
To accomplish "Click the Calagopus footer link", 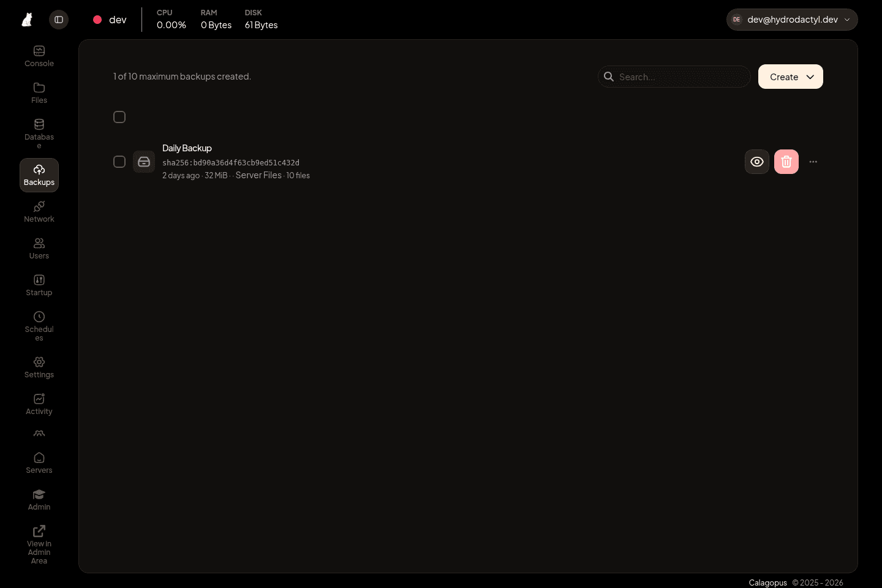I will pos(768,582).
